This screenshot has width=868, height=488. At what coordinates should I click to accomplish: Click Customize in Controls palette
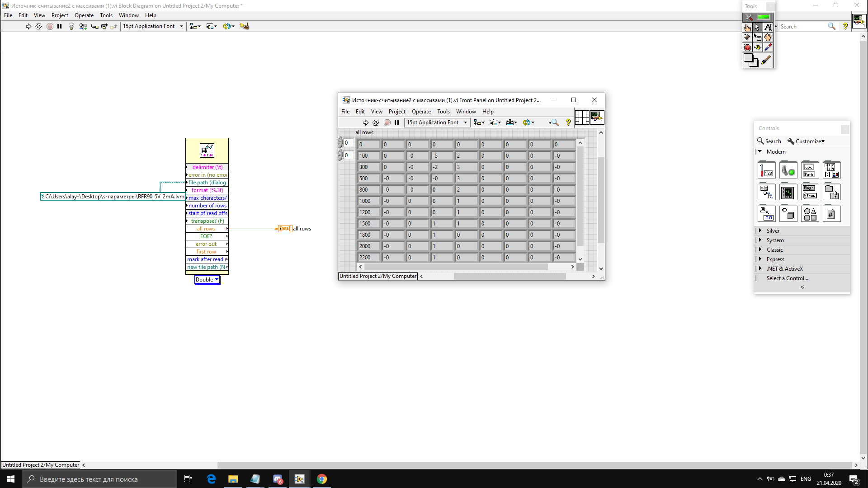[x=806, y=141]
